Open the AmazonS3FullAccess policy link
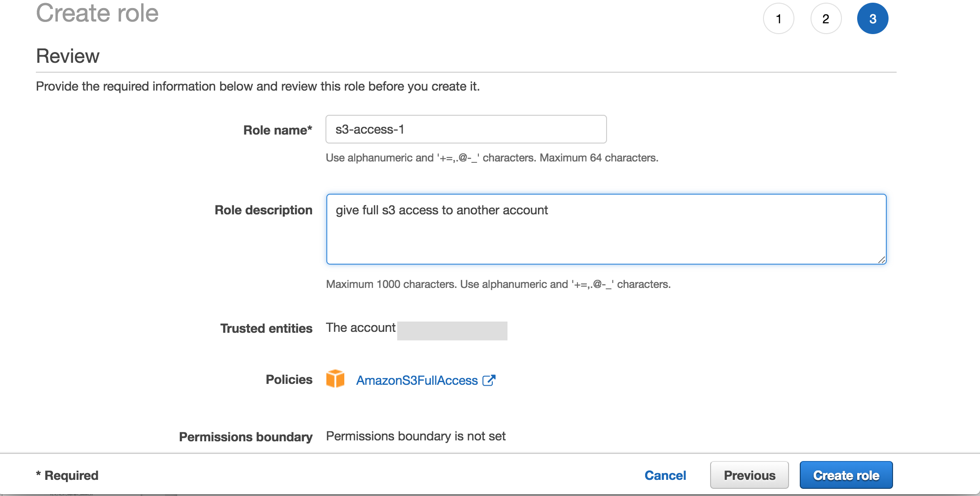The image size is (980, 496). pos(417,380)
